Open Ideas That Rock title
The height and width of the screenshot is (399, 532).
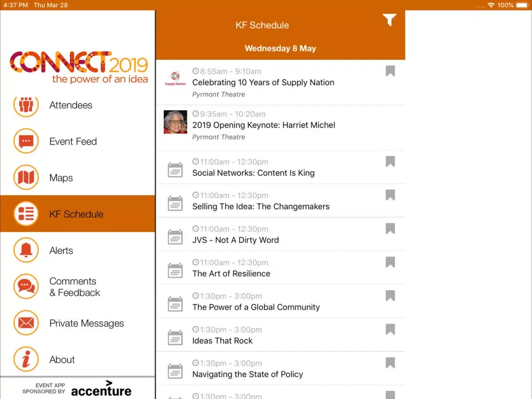(x=222, y=341)
